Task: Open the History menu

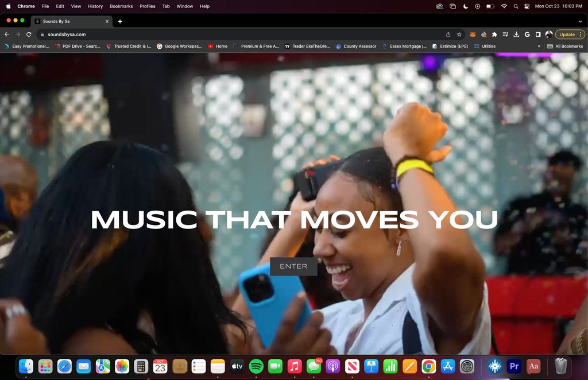Action: tap(95, 6)
